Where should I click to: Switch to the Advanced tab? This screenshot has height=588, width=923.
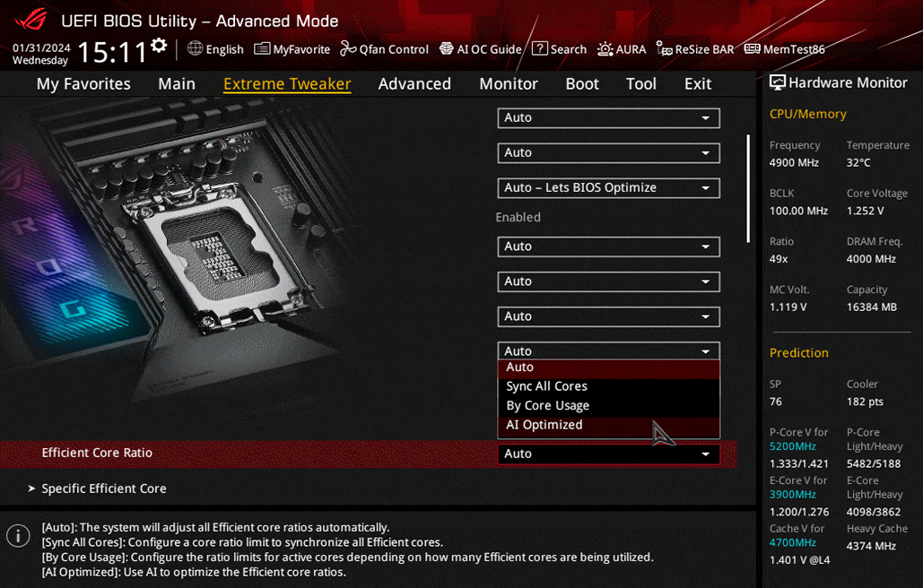(x=414, y=84)
